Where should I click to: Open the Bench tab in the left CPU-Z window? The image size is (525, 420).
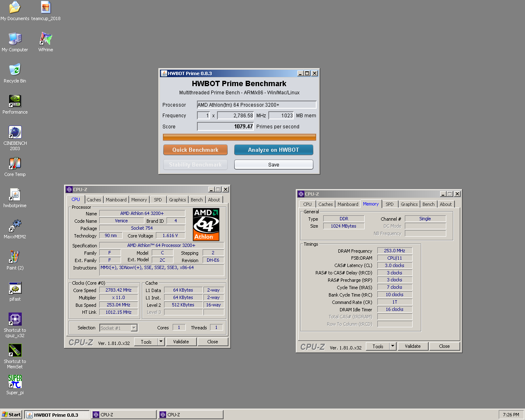point(197,200)
